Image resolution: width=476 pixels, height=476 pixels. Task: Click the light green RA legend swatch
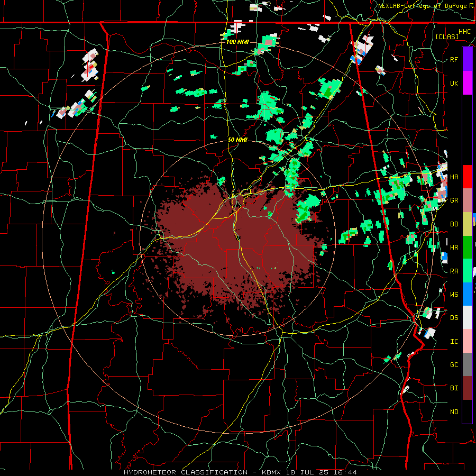click(467, 271)
